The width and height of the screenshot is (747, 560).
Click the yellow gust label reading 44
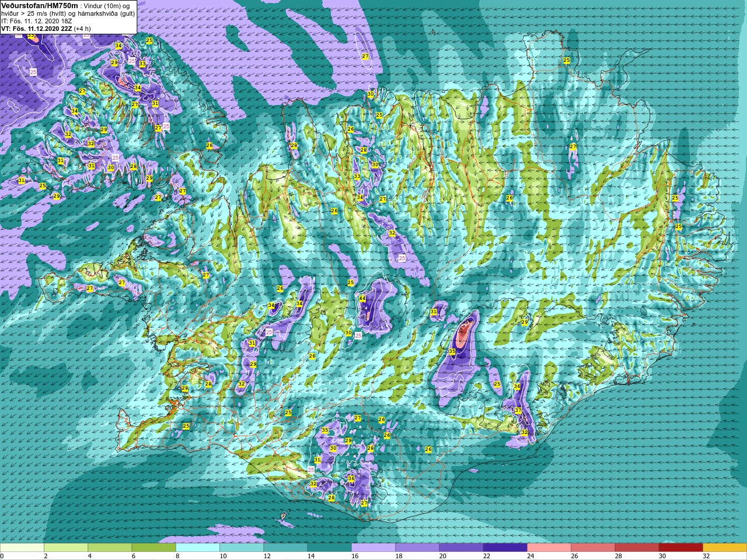click(x=362, y=299)
